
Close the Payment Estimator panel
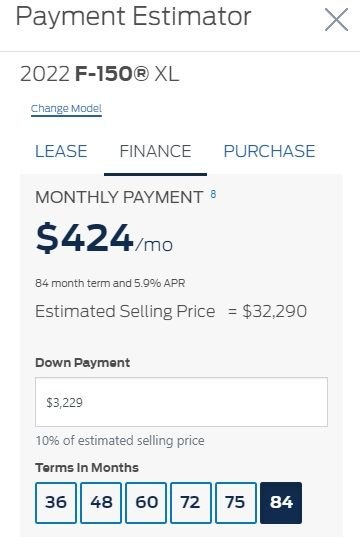[x=336, y=20]
